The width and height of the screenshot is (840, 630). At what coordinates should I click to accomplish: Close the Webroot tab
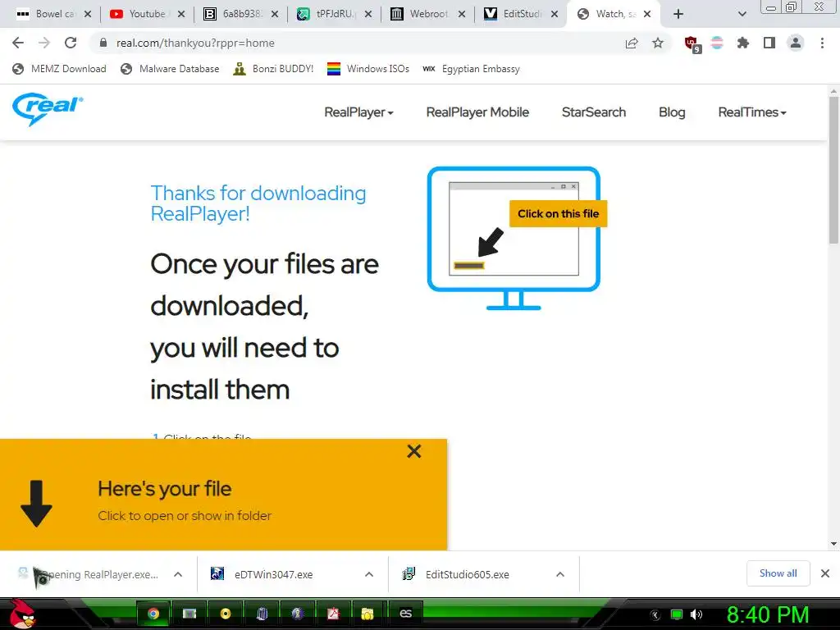click(461, 14)
